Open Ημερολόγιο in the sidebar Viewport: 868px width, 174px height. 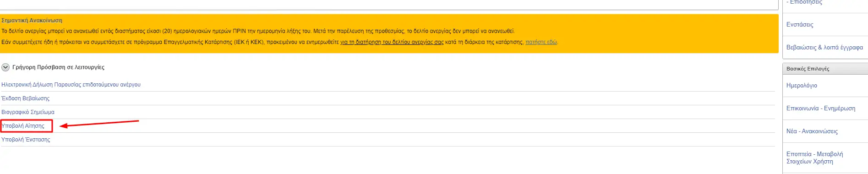(802, 86)
